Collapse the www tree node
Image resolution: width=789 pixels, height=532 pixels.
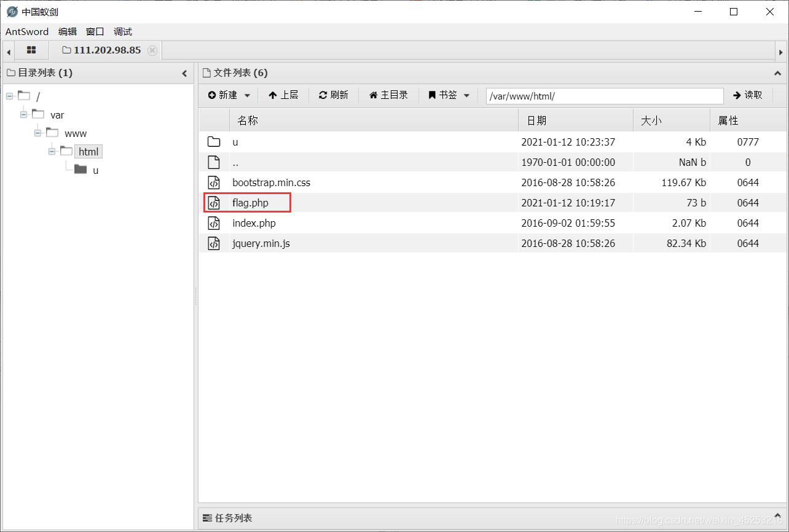coord(37,133)
